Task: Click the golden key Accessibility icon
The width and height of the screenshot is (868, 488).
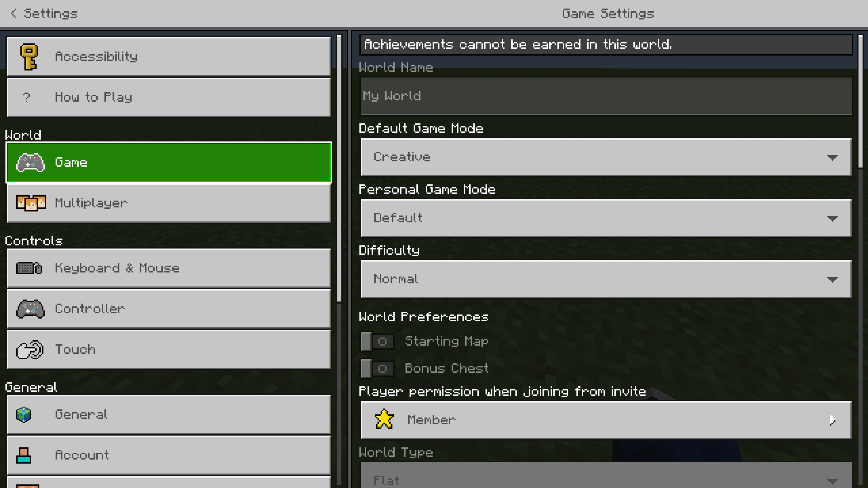Action: click(x=29, y=57)
